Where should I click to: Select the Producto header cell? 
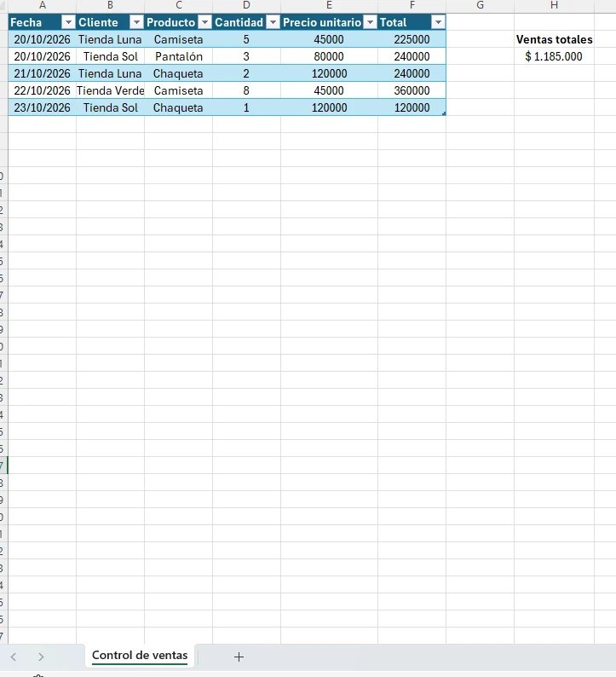tap(179, 22)
